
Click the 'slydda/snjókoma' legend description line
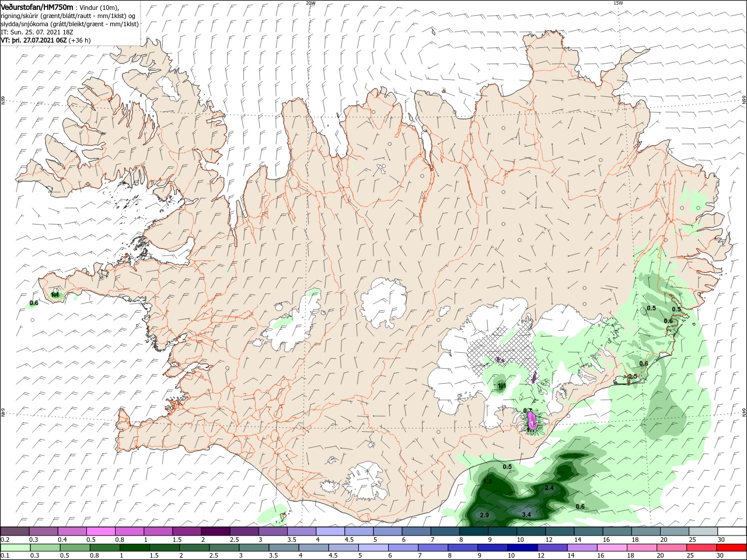point(69,24)
